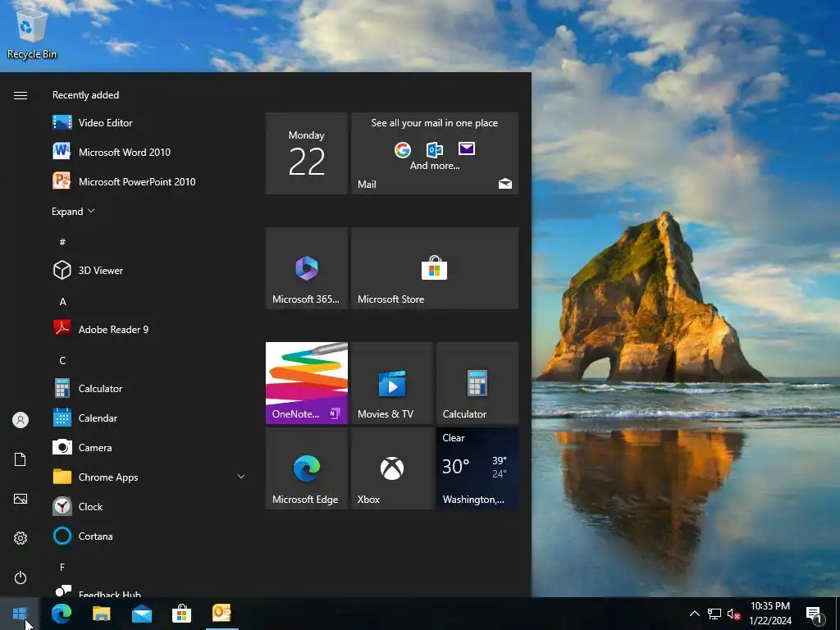Jump to letter F header
This screenshot has height=630, width=840.
[x=62, y=567]
